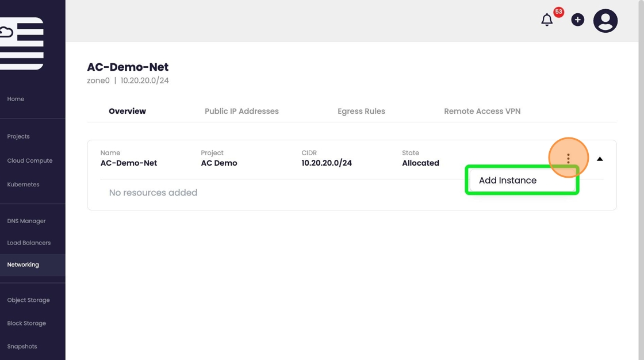Open the three-dot actions menu
Viewport: 644px width, 360px height.
coord(568,158)
